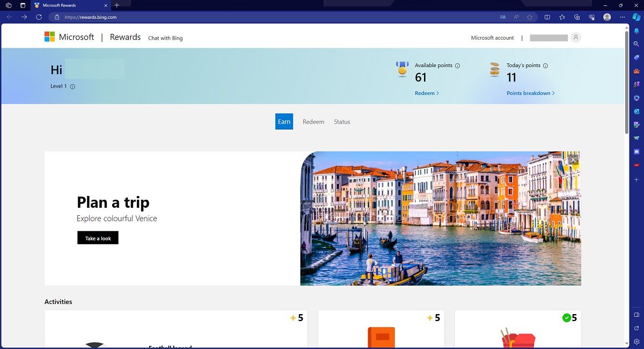The image size is (644, 349).
Task: Open the Outlook icon in the sidebar
Action: point(636,111)
